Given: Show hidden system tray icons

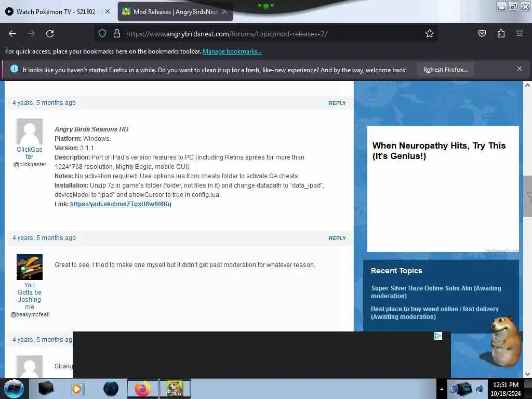Looking at the screenshot, I should 442,389.
